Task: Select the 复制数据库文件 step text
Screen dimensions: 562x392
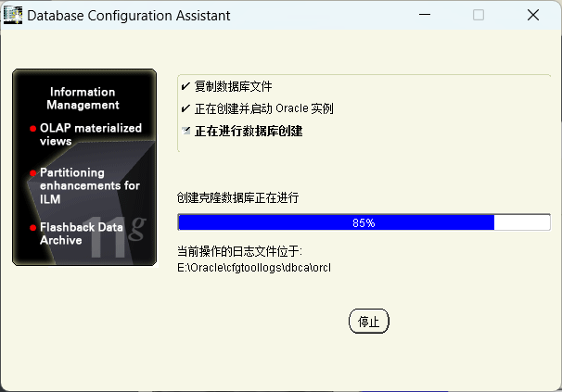Action: click(234, 86)
